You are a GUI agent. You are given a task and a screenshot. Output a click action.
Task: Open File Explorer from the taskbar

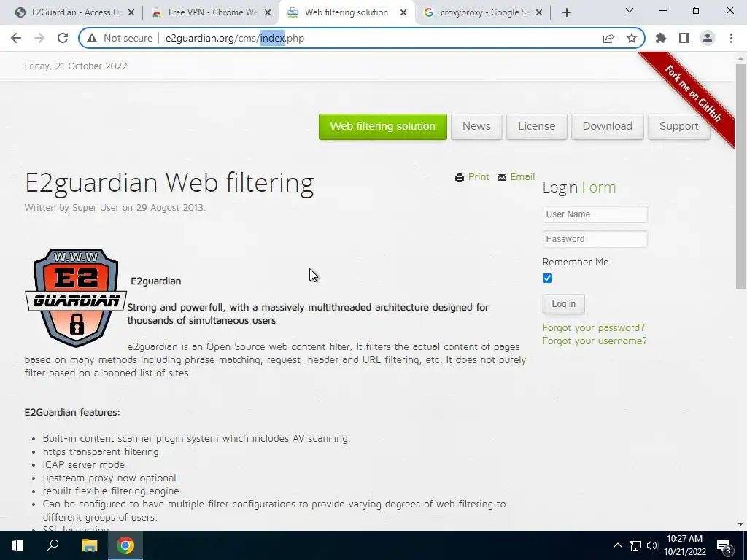point(89,545)
